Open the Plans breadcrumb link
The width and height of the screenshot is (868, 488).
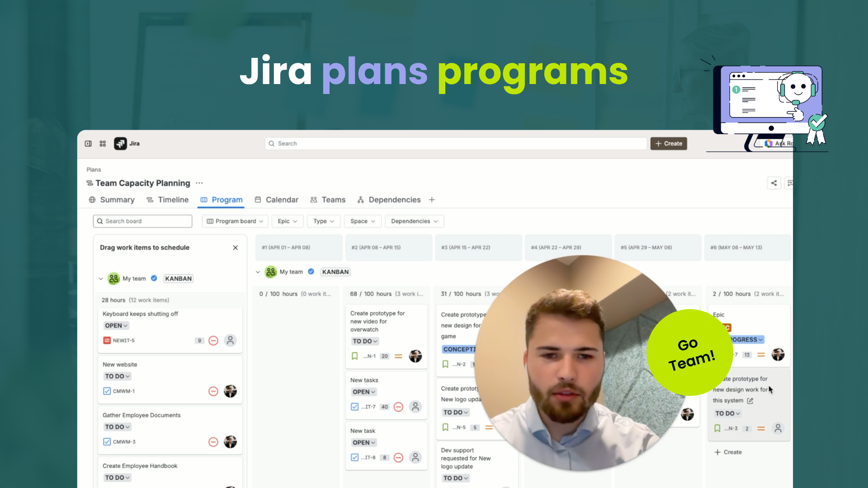94,169
